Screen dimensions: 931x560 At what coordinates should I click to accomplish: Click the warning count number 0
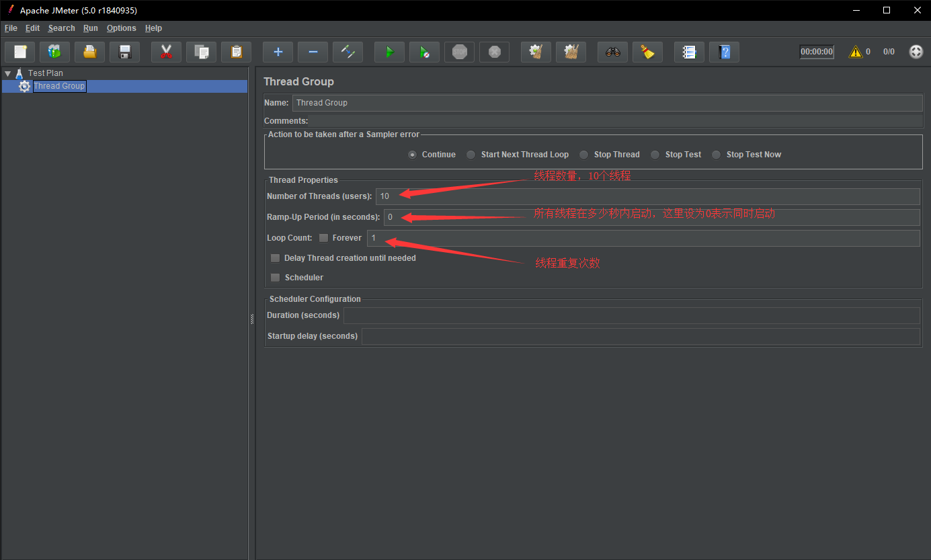tap(868, 52)
